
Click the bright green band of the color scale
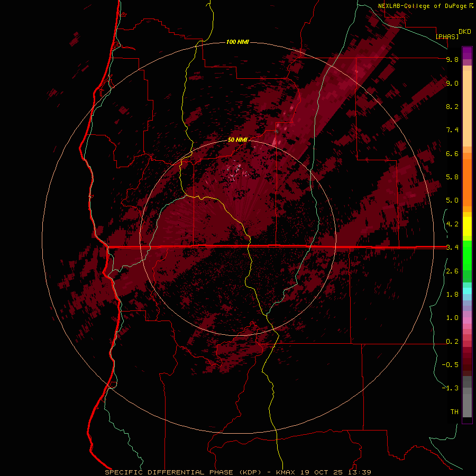467,255
